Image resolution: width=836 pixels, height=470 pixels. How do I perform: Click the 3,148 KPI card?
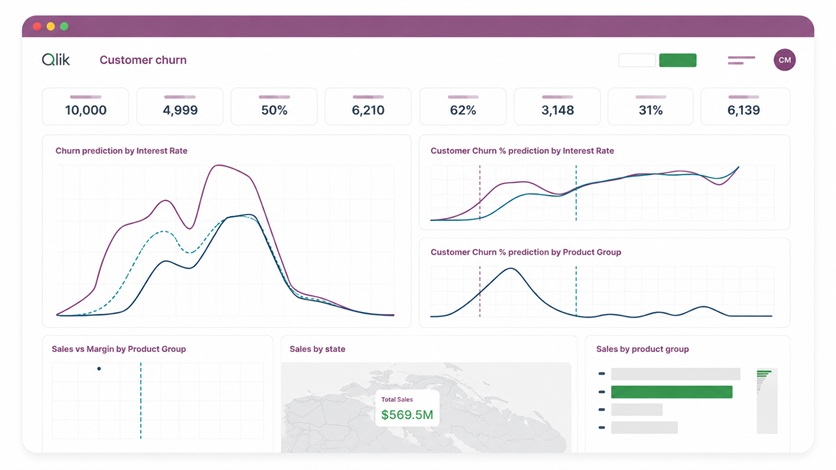557,107
